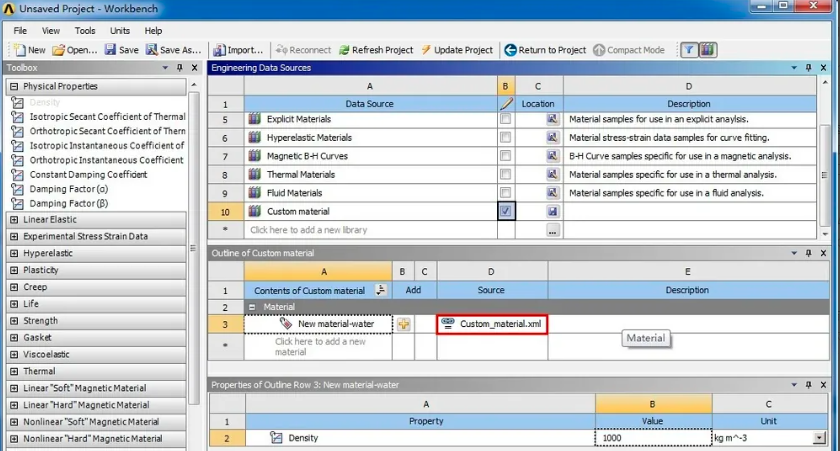Collapse the Material group in outline
The height and width of the screenshot is (451, 840).
coord(252,307)
